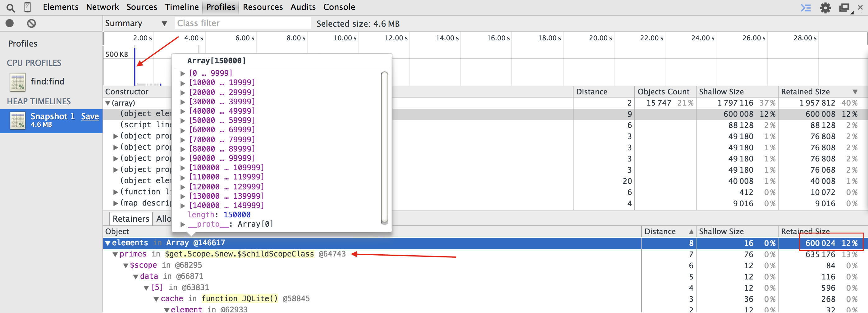Collapse [5] in @63831 retainer
Image resolution: width=868 pixels, height=313 pixels.
tap(146, 288)
